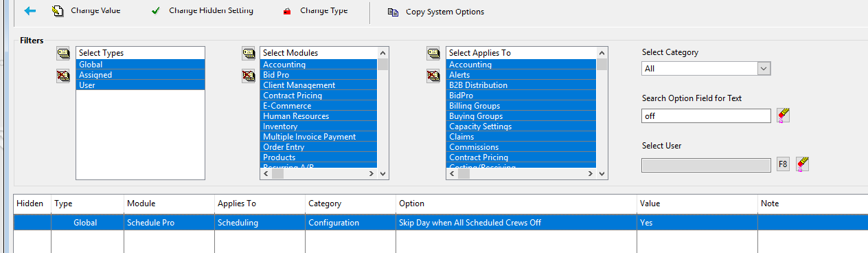
Task: Select all Applies To with tag icon
Action: point(433,54)
